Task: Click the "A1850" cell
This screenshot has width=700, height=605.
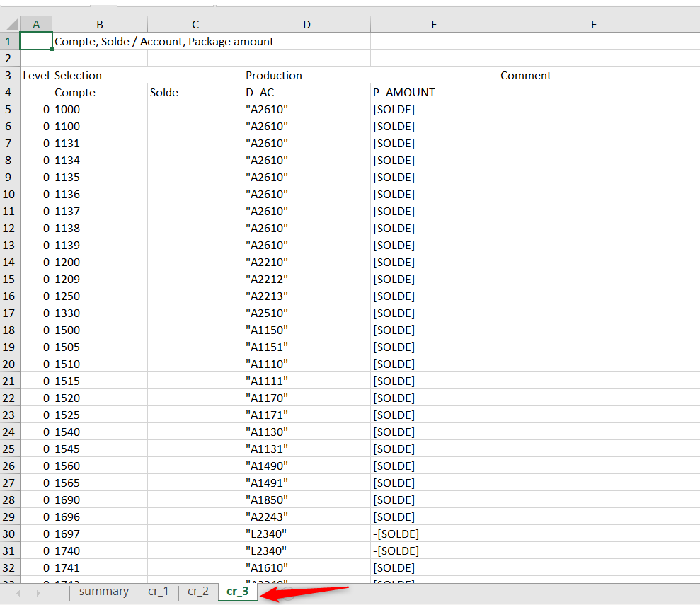Action: pos(306,500)
